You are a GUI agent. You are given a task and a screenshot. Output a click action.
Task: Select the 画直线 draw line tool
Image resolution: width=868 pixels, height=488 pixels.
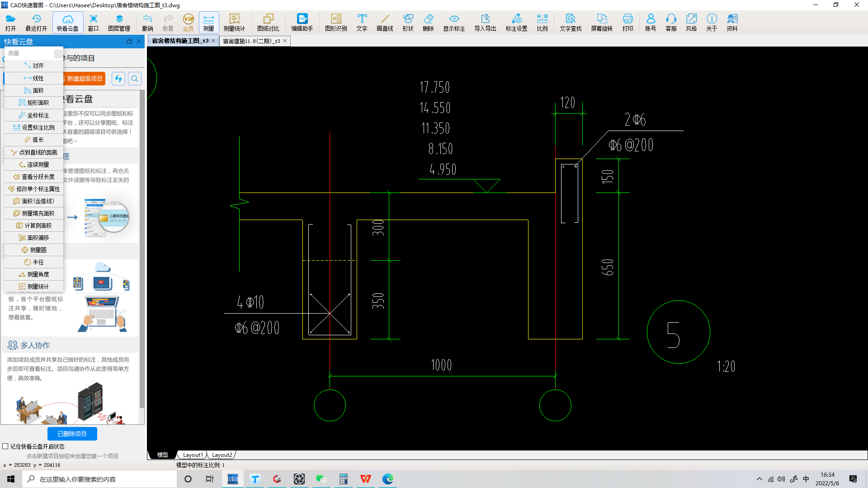[385, 22]
